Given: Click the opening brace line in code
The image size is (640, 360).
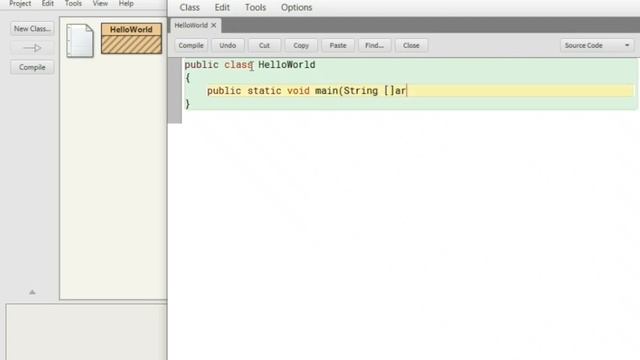Looking at the screenshot, I should 188,78.
